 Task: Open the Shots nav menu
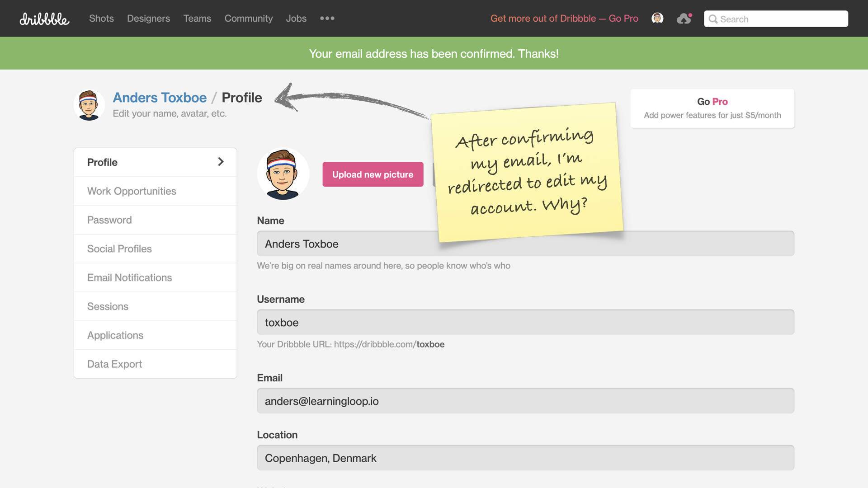(101, 19)
